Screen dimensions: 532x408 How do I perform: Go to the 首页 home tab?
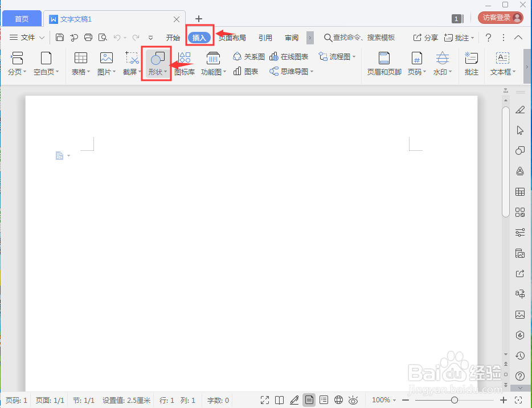(x=22, y=19)
